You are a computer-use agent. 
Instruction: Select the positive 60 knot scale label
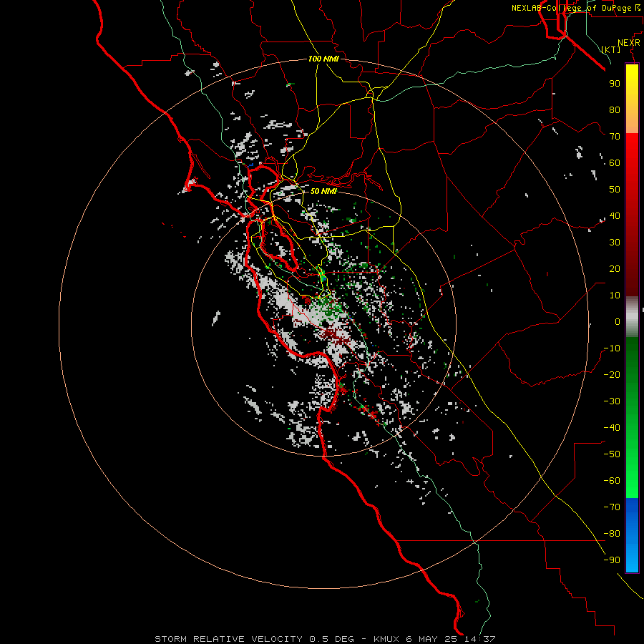[x=615, y=162]
